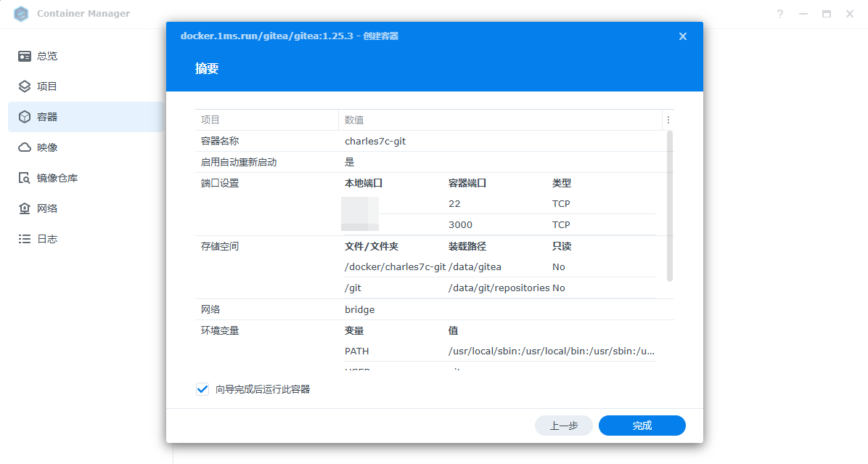
Task: Click the 数值 column header
Action: point(354,120)
